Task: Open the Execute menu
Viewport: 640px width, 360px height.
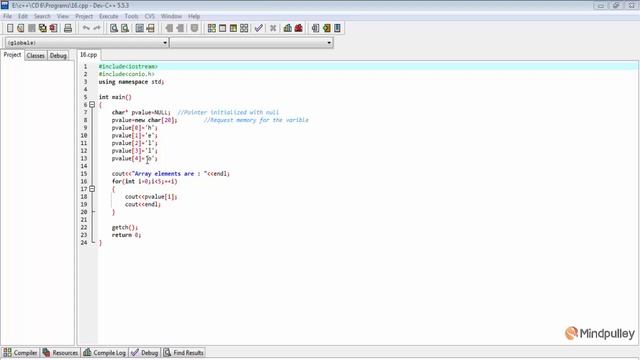Action: click(109, 16)
